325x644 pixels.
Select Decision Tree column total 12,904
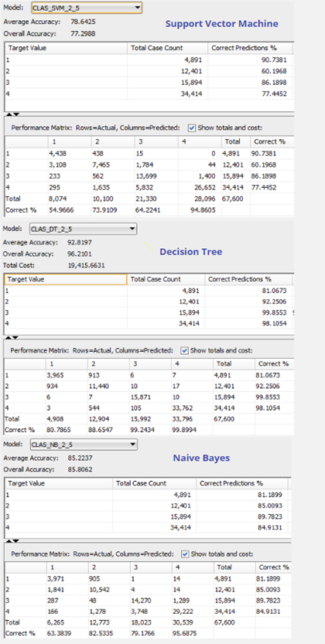pyautogui.click(x=98, y=420)
